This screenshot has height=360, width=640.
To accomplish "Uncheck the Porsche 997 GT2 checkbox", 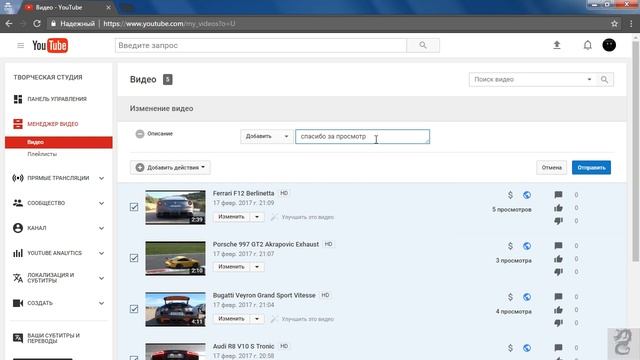I will (134, 258).
